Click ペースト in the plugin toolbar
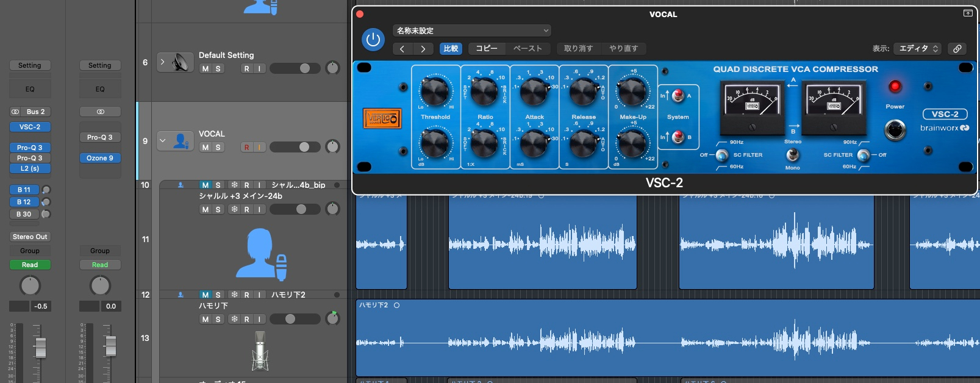 (528, 49)
